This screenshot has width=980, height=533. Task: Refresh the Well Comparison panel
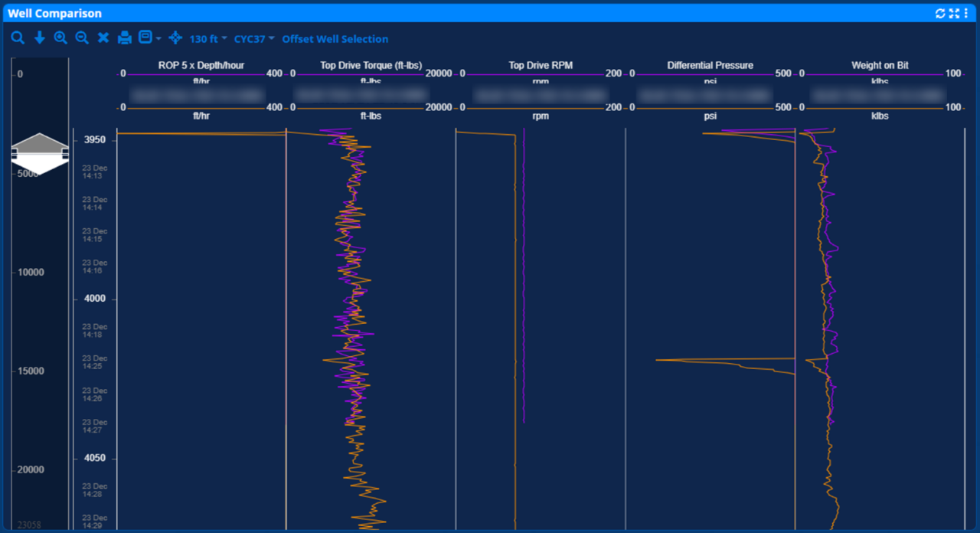[x=941, y=12]
